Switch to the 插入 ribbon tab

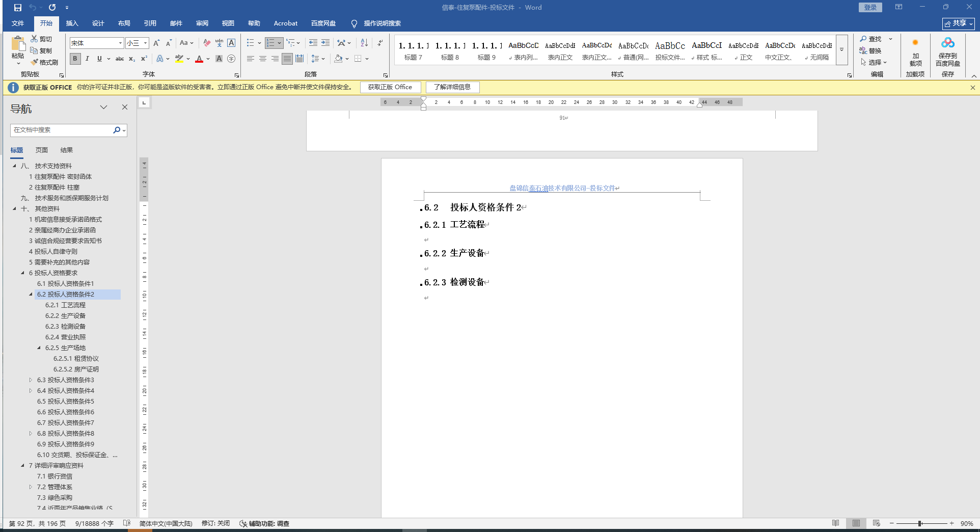(72, 23)
